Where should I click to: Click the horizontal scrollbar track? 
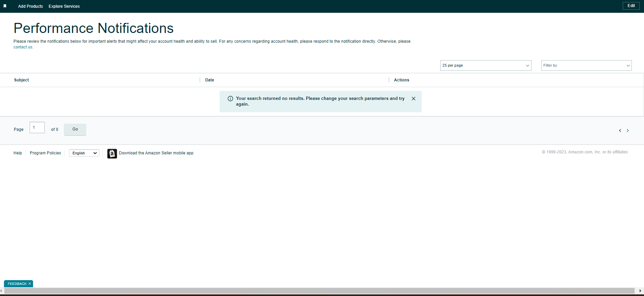[319, 291]
